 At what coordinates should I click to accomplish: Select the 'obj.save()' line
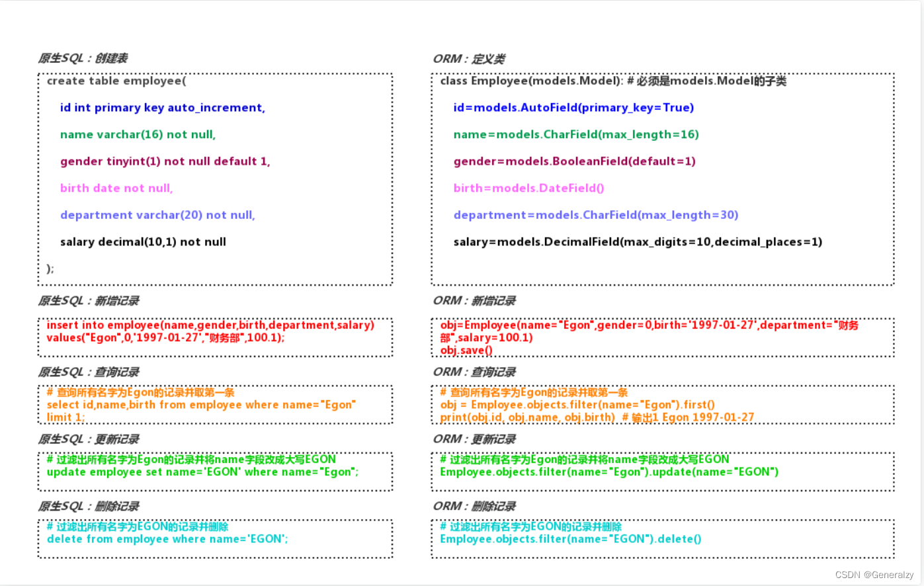466,350
